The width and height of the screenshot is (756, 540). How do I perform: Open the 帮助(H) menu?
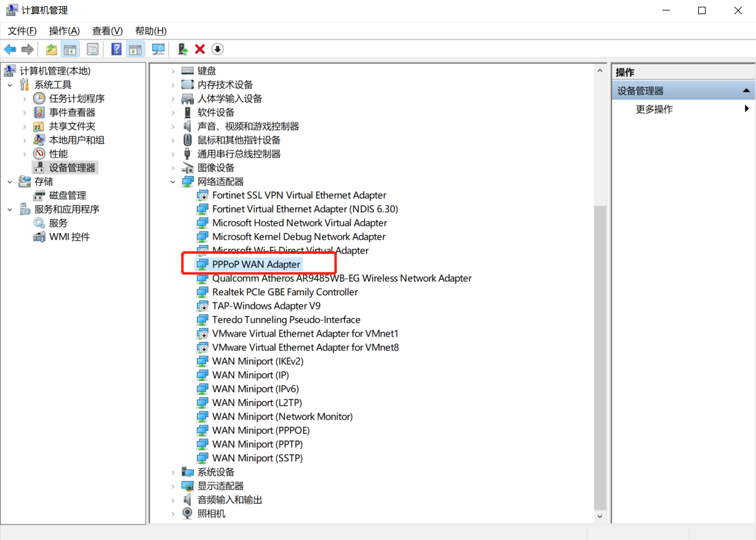(151, 31)
